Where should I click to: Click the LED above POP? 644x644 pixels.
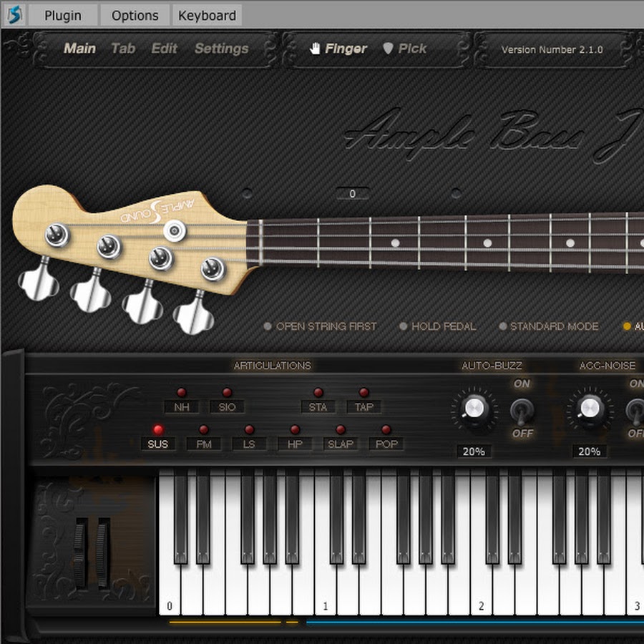[x=386, y=429]
